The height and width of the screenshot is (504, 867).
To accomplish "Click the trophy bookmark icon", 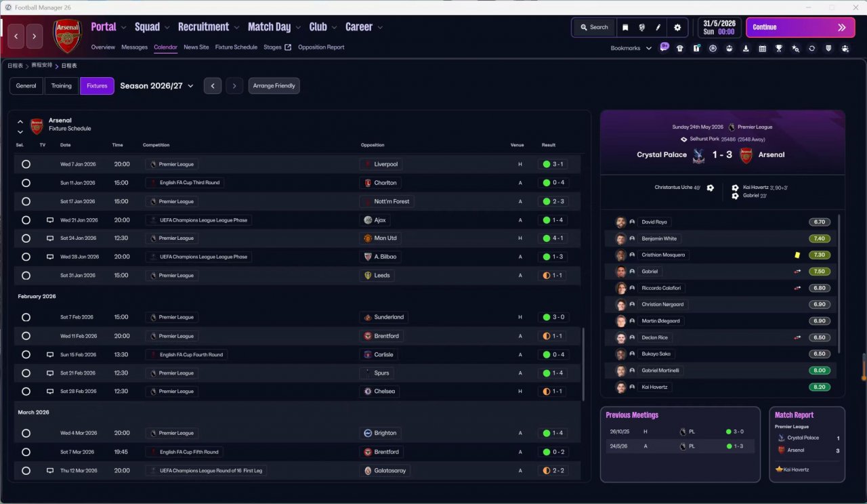I will (779, 49).
